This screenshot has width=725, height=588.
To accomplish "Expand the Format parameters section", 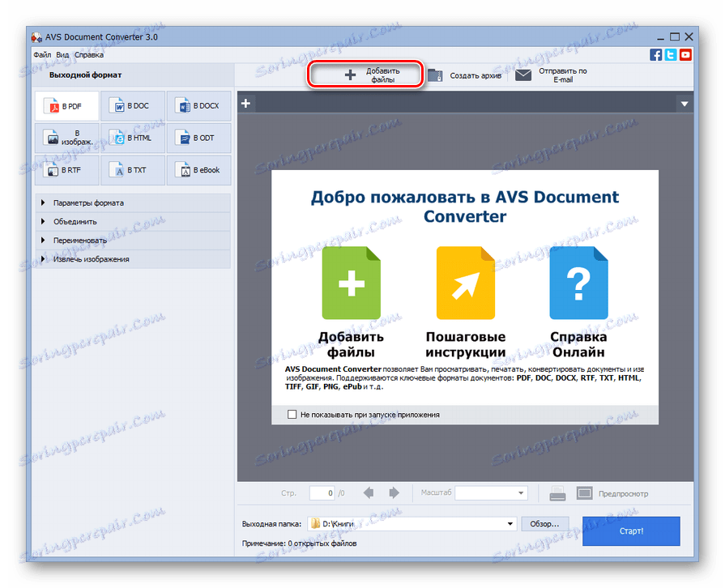I will pyautogui.click(x=133, y=203).
